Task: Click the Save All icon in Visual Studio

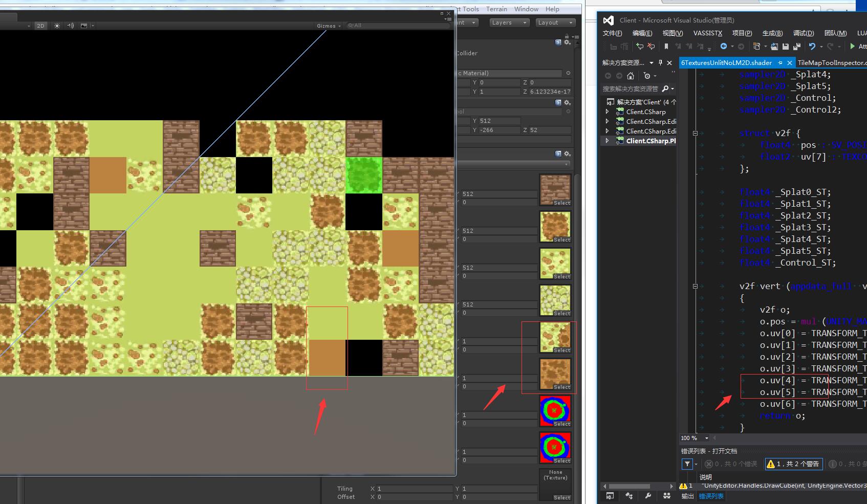Action: [797, 47]
